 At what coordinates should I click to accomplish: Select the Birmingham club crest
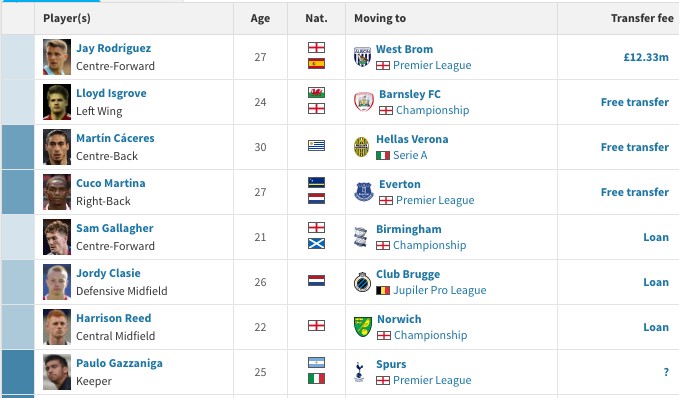pos(361,237)
